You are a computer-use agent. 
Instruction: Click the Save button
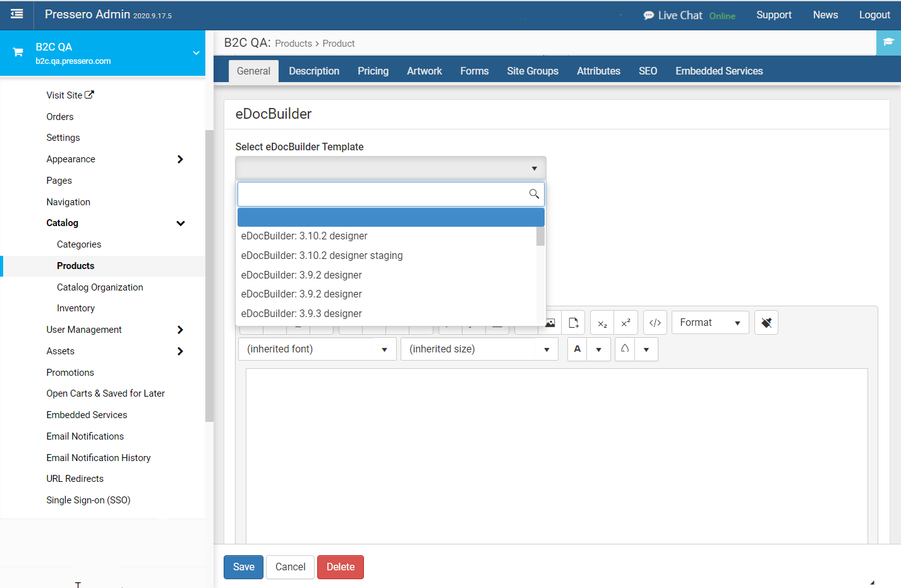pos(243,567)
